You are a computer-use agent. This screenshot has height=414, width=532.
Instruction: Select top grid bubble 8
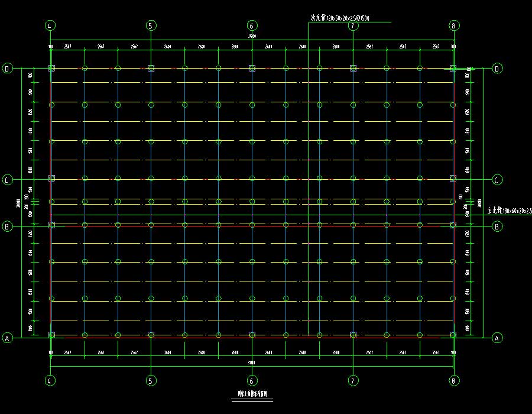(453, 25)
